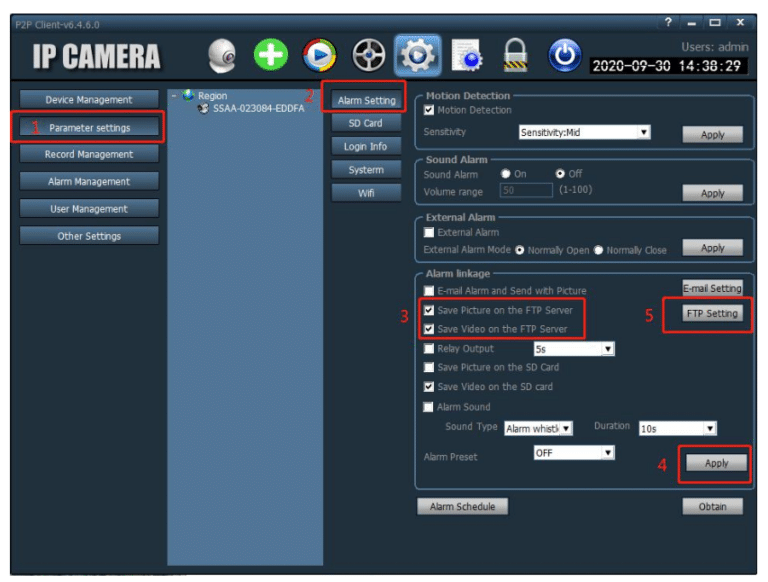Click the Volume range input field
Image resolution: width=768 pixels, height=582 pixels.
click(x=526, y=190)
